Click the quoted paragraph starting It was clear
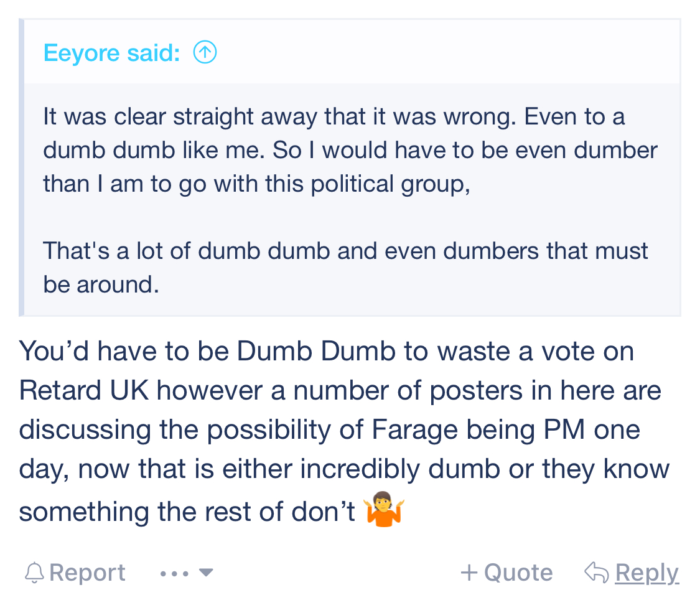 (x=350, y=150)
